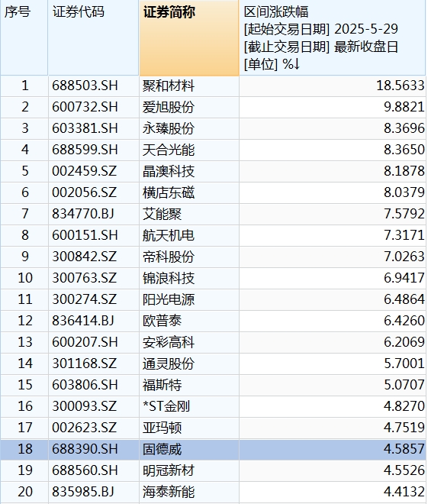Sort by the 区间涨跌幅 column header
Image resolution: width=428 pixels, height=504 pixels.
coord(333,38)
